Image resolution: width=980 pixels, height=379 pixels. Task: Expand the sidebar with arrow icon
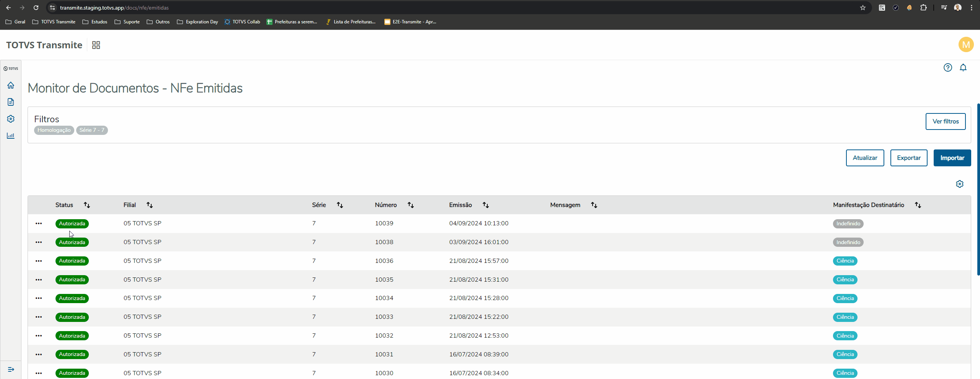(x=11, y=369)
